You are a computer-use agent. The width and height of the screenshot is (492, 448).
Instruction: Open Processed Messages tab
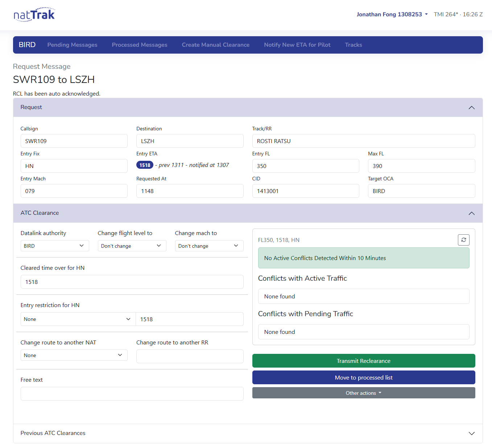click(140, 45)
